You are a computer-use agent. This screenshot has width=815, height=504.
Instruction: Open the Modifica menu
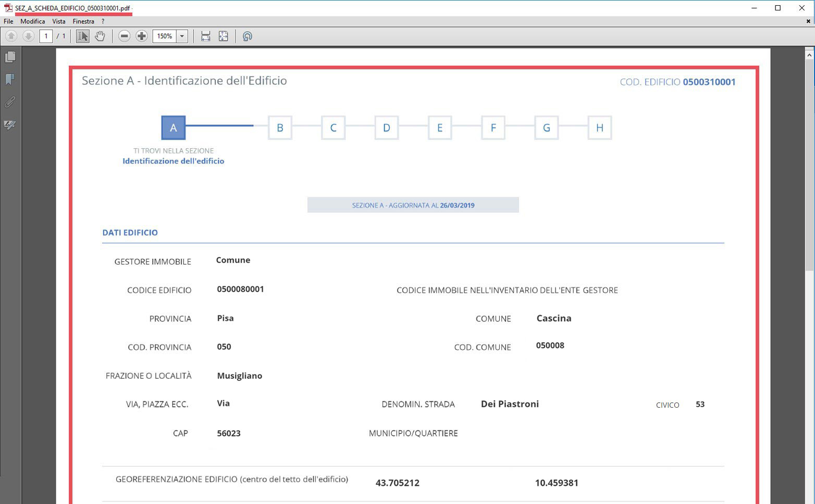click(x=32, y=21)
